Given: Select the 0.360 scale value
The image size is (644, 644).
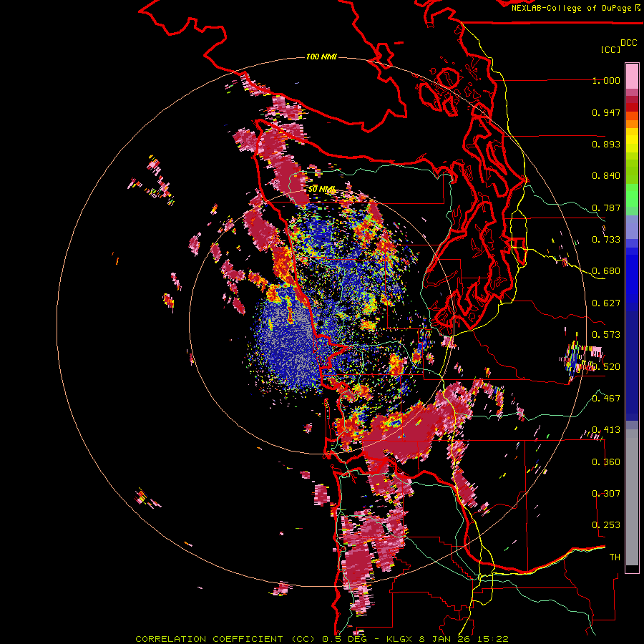Looking at the screenshot, I should tap(606, 462).
